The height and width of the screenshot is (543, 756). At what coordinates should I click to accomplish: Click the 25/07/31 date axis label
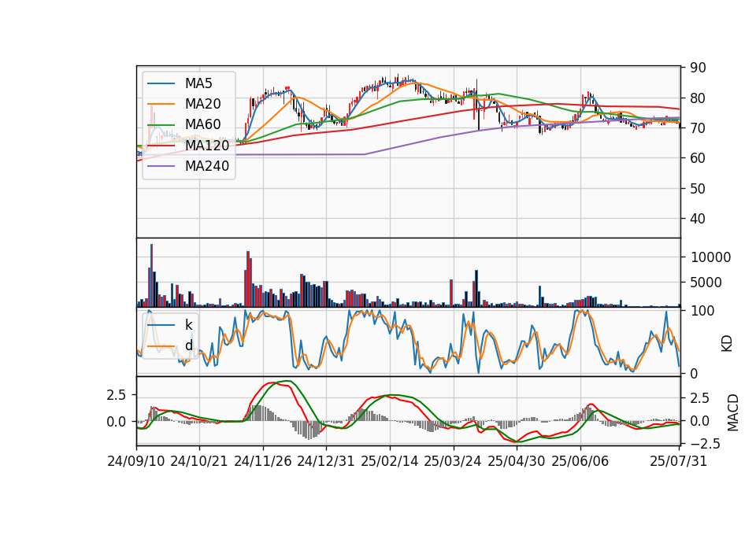coord(678,461)
